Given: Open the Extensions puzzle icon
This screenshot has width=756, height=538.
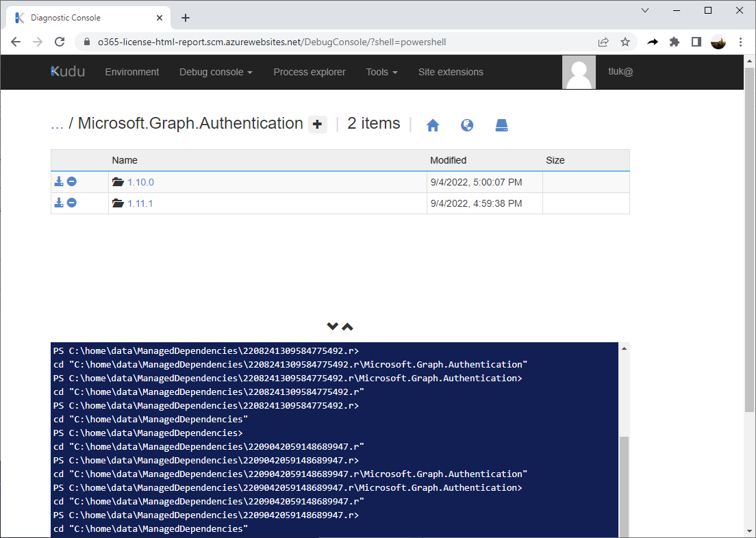Looking at the screenshot, I should point(675,42).
